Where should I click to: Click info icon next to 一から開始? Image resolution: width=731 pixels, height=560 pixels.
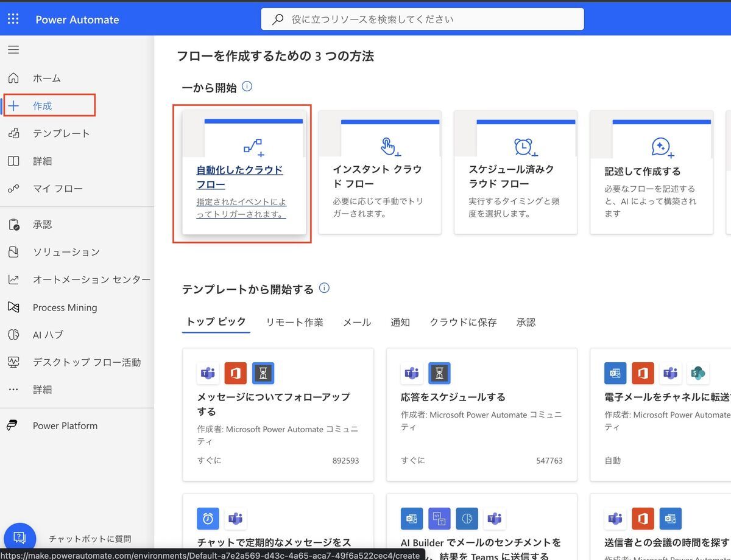click(x=247, y=86)
